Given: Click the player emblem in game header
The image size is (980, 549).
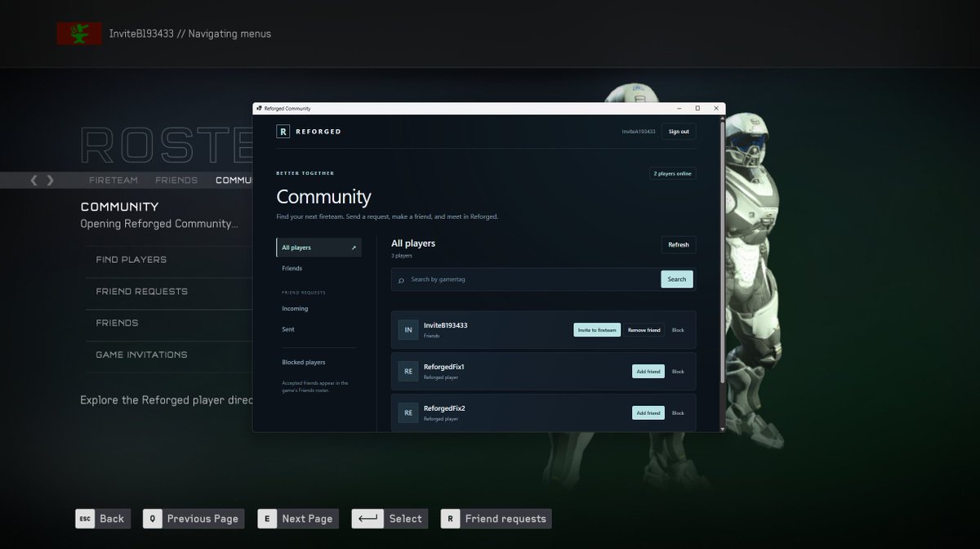Looking at the screenshot, I should [x=79, y=33].
